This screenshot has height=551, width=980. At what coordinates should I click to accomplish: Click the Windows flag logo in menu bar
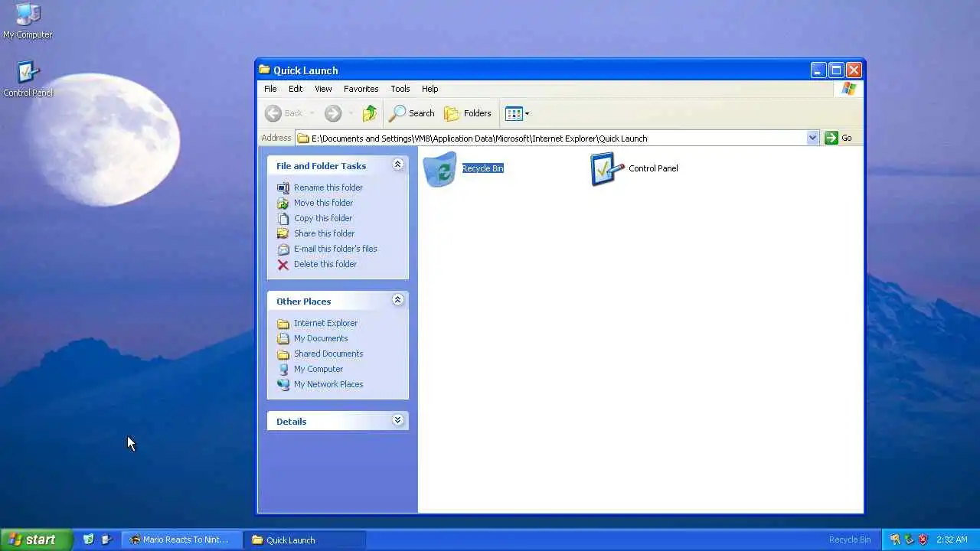coord(848,89)
